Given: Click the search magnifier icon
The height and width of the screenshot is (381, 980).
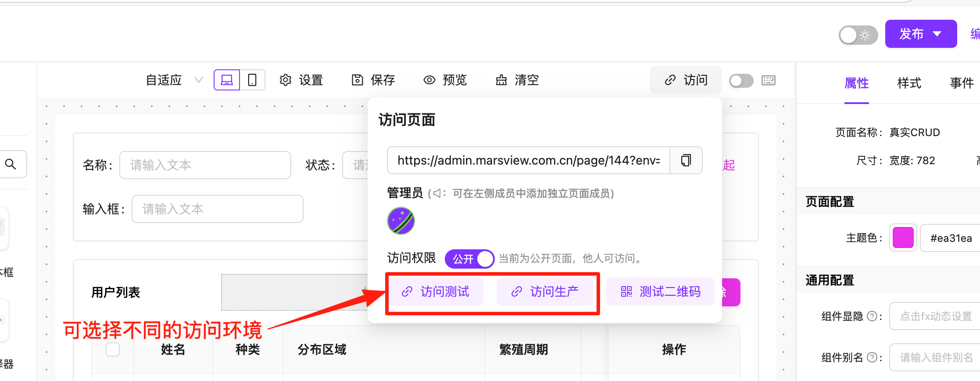Looking at the screenshot, I should 11,164.
